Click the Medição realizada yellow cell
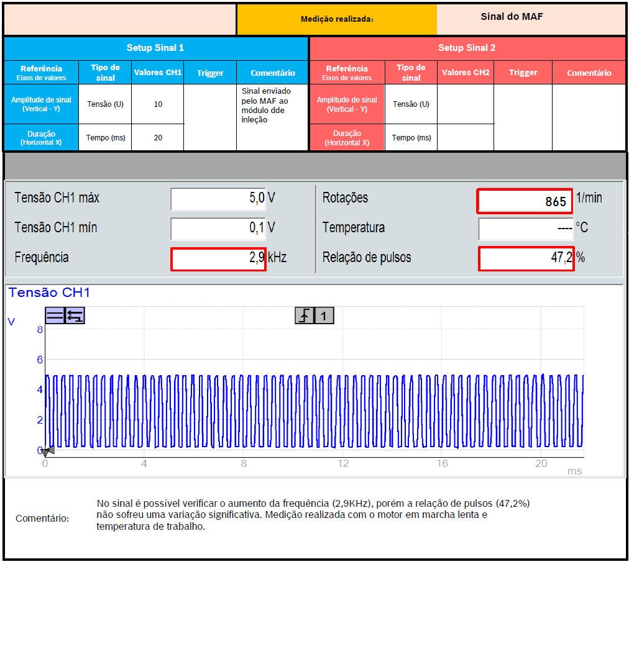 tap(337, 19)
